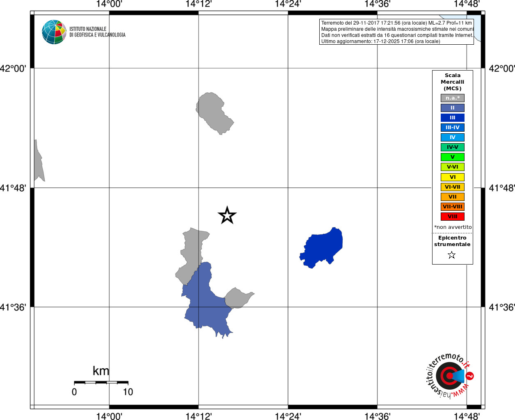Click the bottom 14°12' longitude label
This screenshot has width=515, height=420.
click(x=199, y=416)
